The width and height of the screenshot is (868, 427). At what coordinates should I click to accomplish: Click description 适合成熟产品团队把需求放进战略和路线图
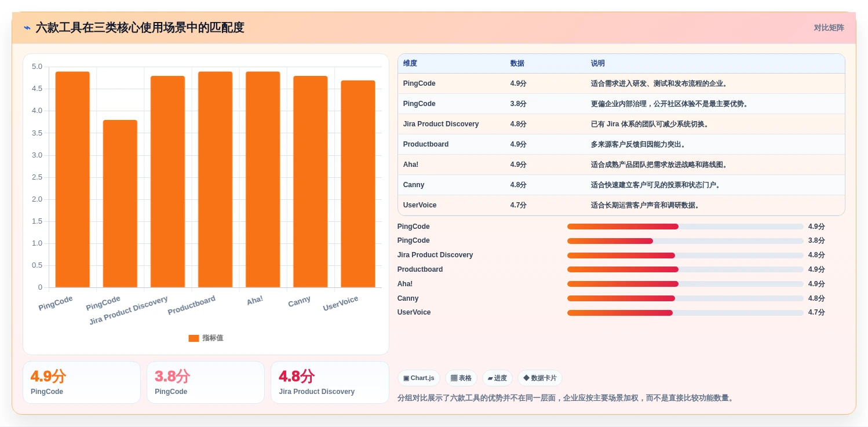coord(661,165)
